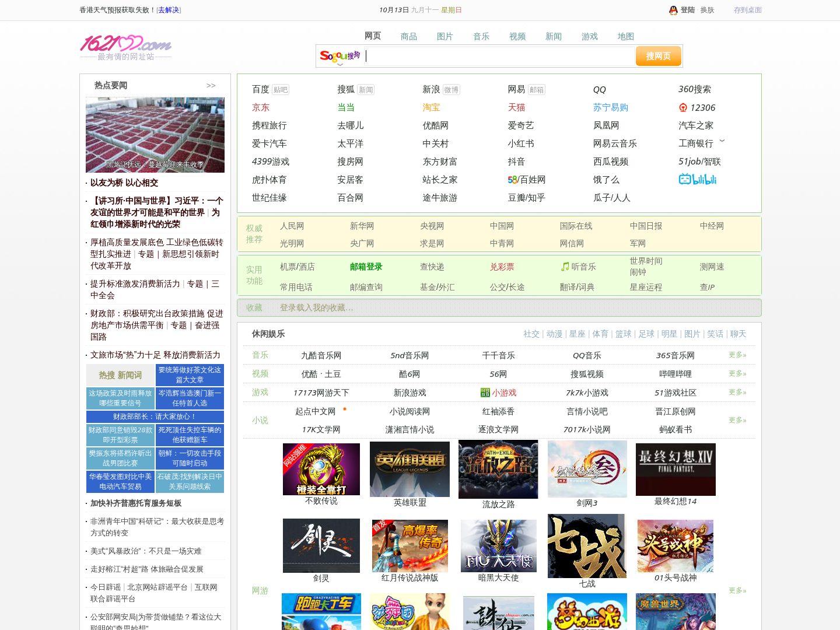Click 更多 in the 视频 row
840x630 pixels.
coord(737,373)
